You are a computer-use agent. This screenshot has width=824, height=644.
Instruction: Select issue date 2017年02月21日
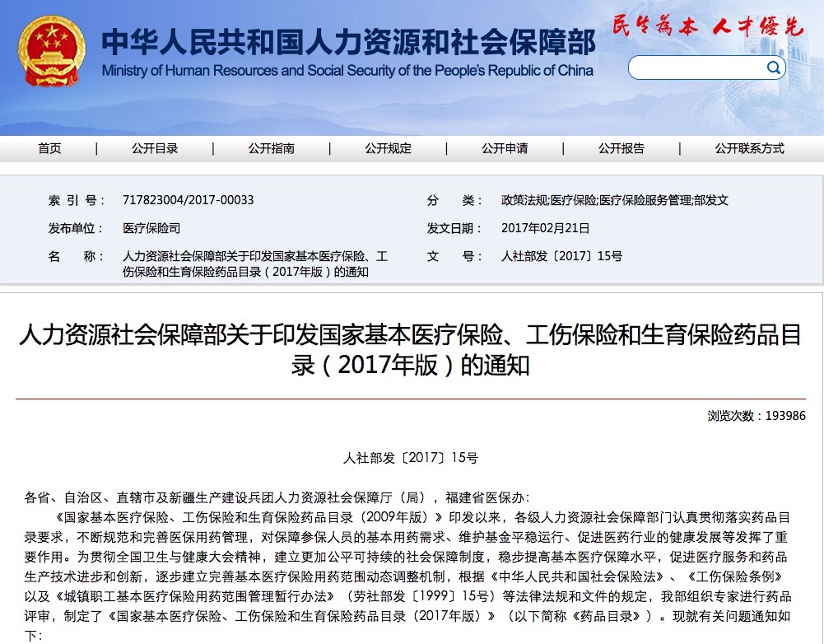click(545, 228)
